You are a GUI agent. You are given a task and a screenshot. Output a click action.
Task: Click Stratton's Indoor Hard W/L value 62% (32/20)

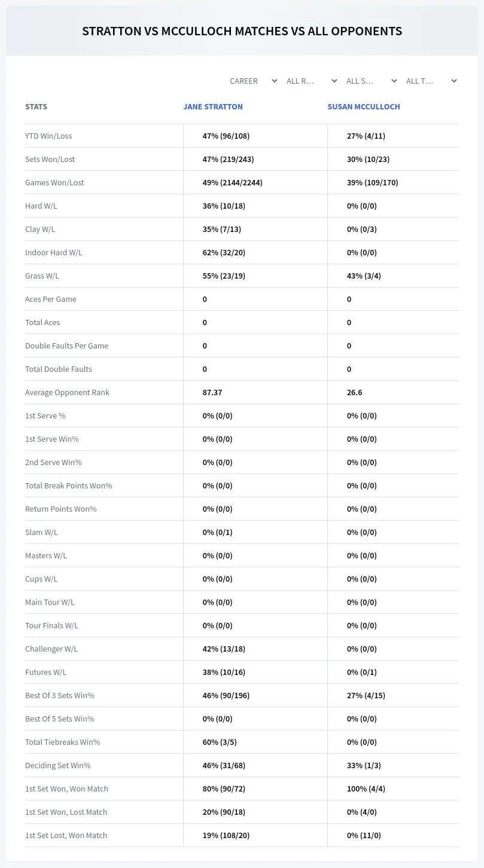click(224, 252)
